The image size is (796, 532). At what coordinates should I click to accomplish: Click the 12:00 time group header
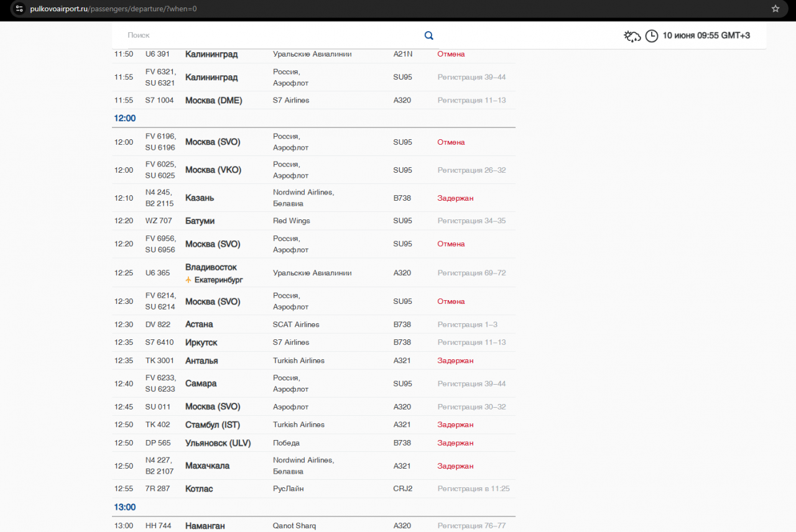click(125, 118)
